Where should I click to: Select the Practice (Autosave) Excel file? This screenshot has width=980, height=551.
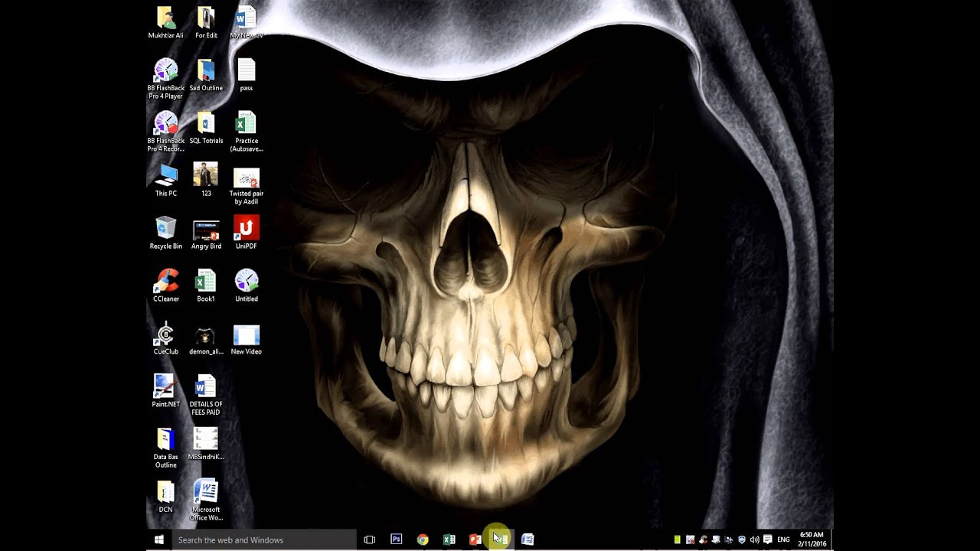coord(246,132)
